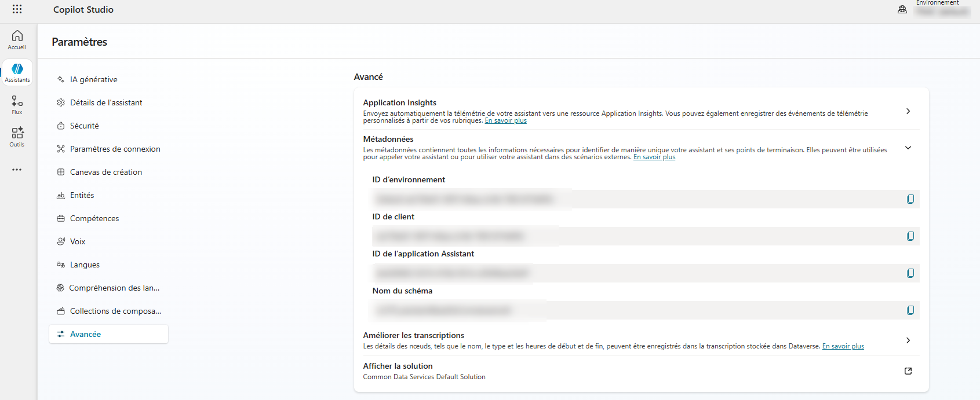Go to Accueil in the left rail
This screenshot has width=980, height=400.
click(17, 40)
